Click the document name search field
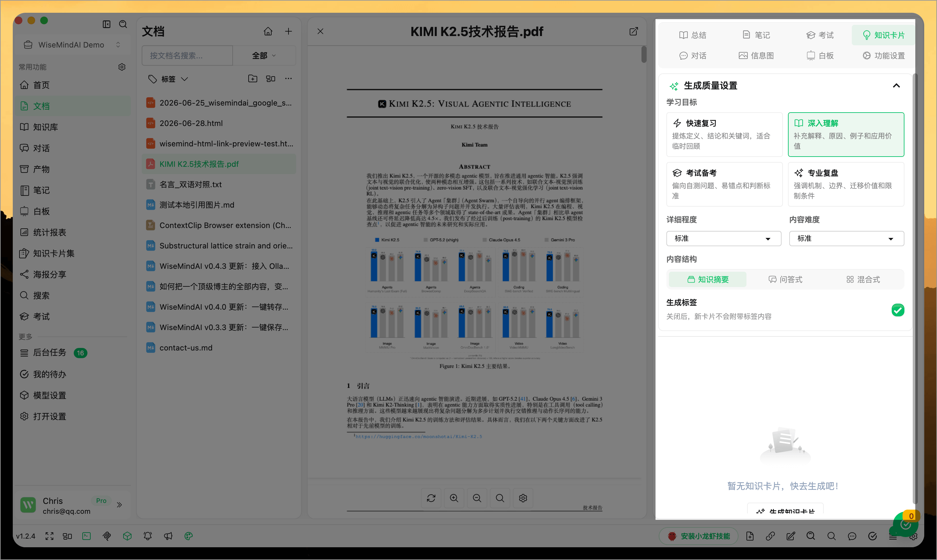 pos(187,55)
